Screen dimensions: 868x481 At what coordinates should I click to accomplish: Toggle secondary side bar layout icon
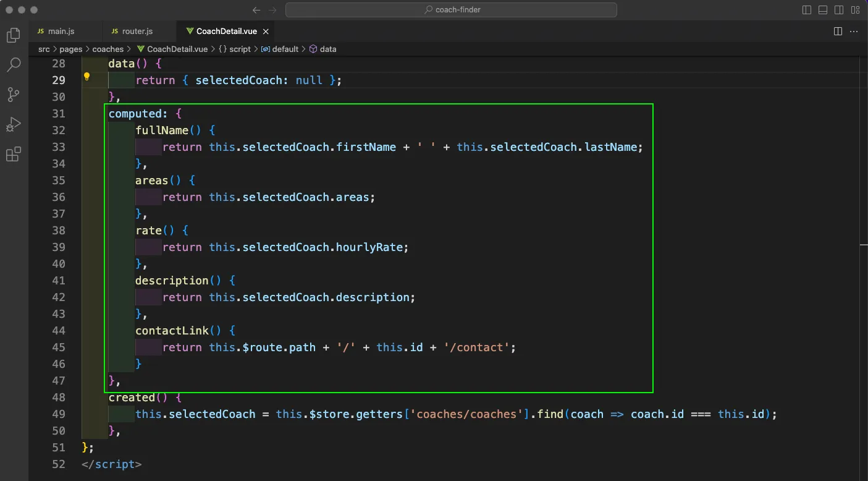click(x=839, y=10)
